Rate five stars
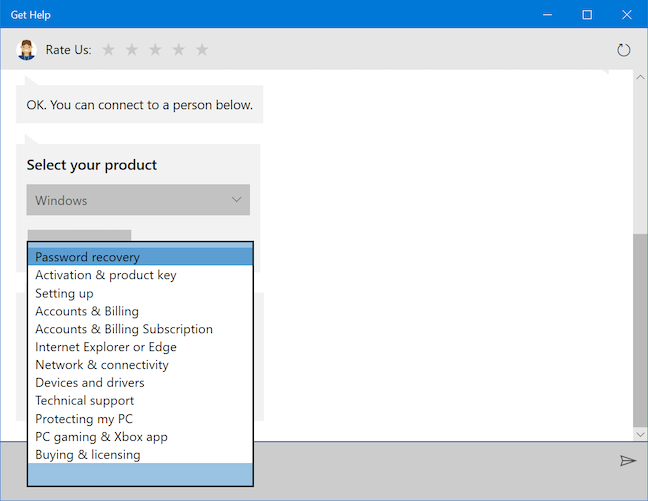 coord(202,50)
